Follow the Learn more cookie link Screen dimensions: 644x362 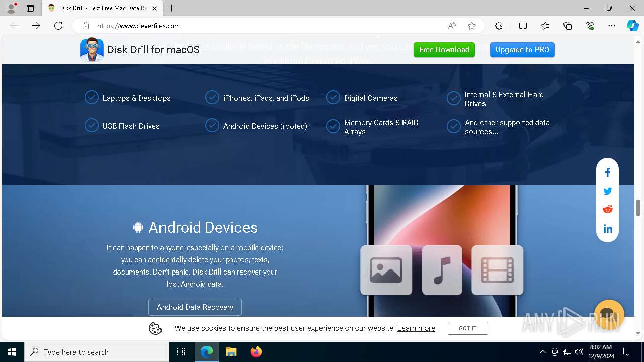pyautogui.click(x=416, y=328)
